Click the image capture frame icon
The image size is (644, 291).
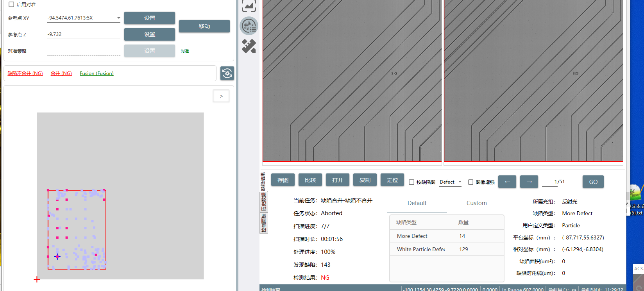coord(249,6)
